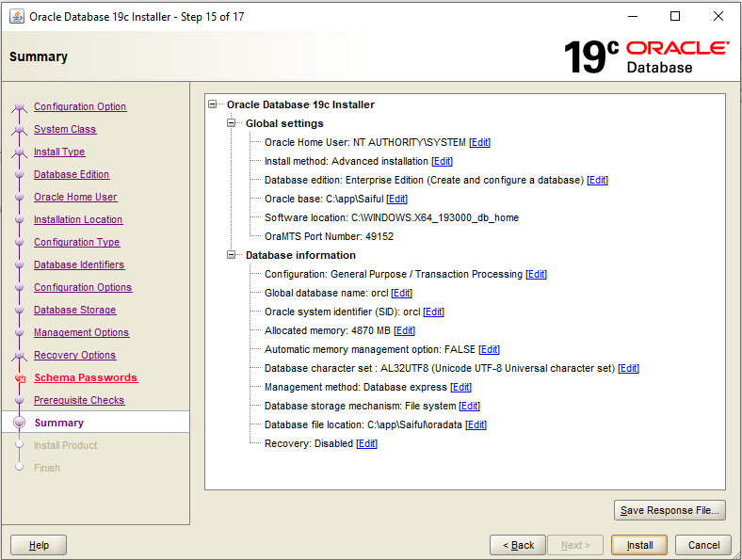Jump to the Management Options step

tap(81, 332)
